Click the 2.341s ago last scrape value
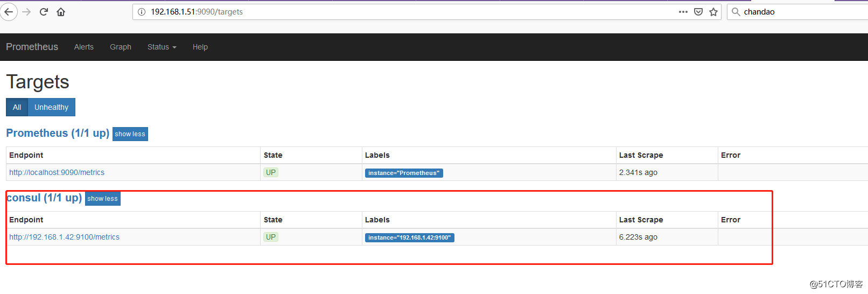The width and height of the screenshot is (868, 294). (x=638, y=172)
